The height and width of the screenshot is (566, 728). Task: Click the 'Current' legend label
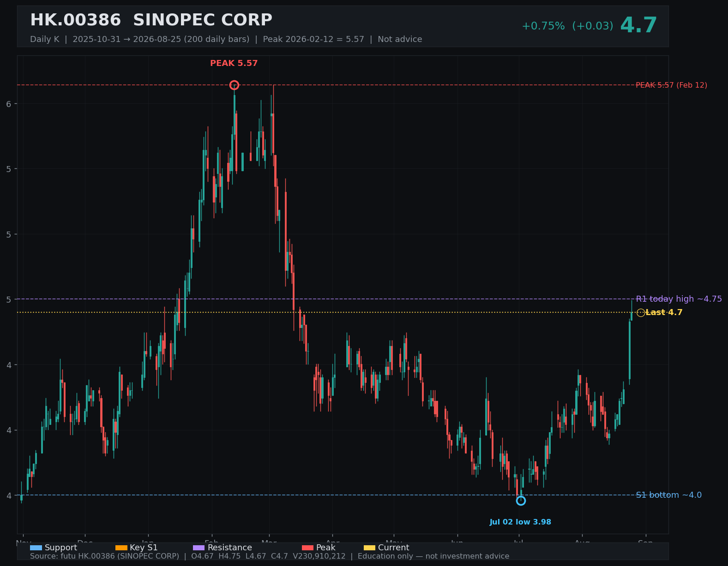coord(394,548)
